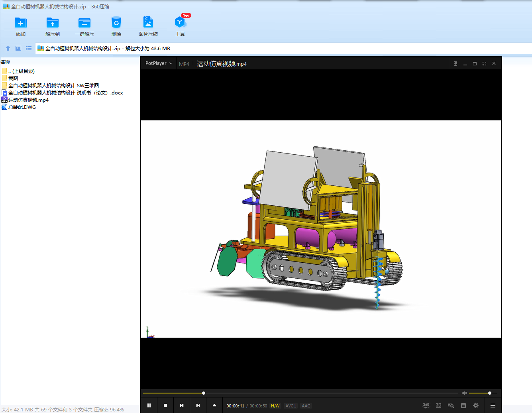532x413 pixels.
Task: Open the PotPlayer dropdown menu
Action: click(x=159, y=63)
